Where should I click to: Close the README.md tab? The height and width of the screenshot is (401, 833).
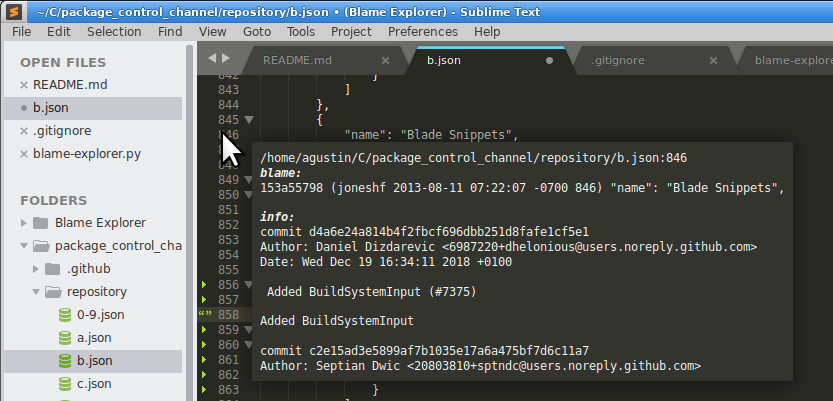point(386,61)
